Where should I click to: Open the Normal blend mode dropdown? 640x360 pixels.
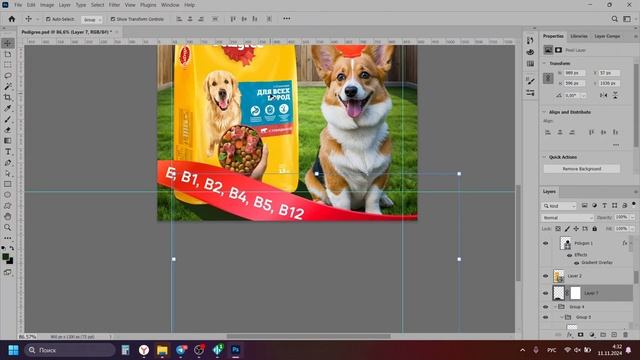[567, 218]
